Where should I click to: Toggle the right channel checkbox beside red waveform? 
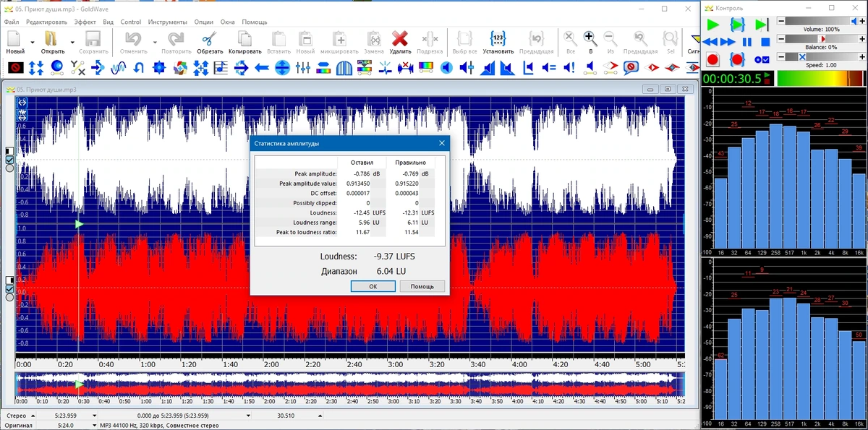[x=9, y=289]
